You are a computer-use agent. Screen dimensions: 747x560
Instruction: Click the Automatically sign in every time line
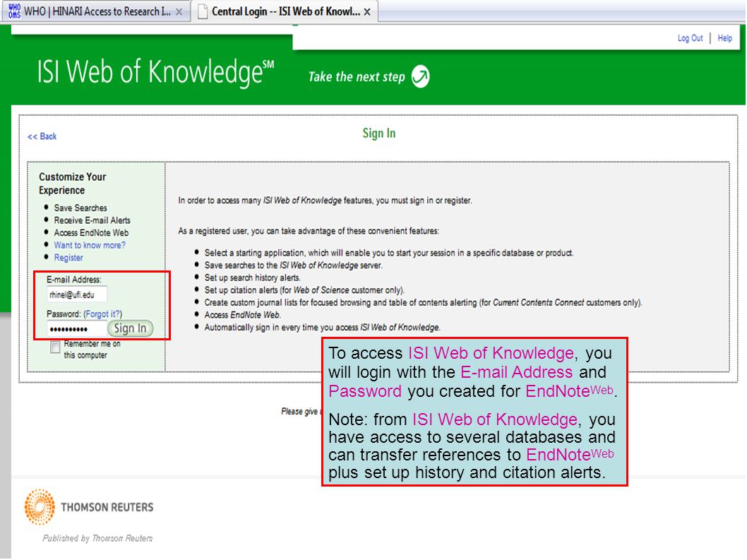point(323,328)
